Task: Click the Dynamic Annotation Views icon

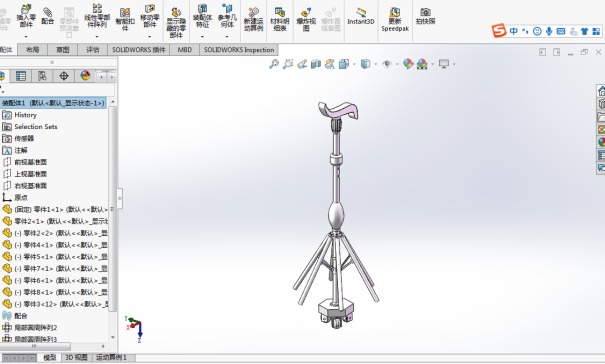Action: [x=330, y=64]
